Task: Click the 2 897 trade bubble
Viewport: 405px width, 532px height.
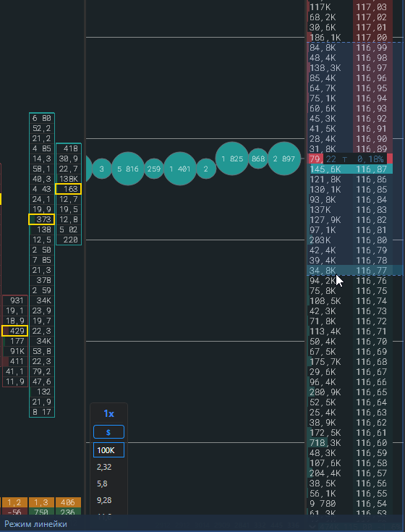Action: point(284,159)
